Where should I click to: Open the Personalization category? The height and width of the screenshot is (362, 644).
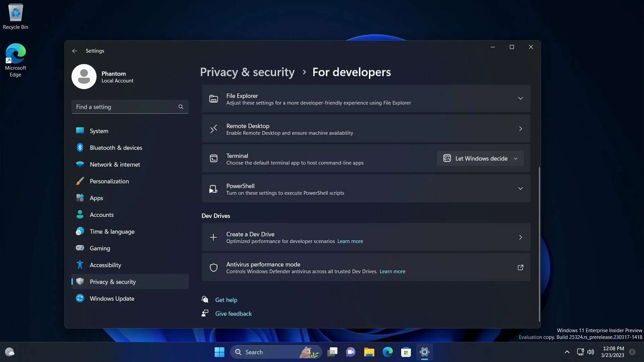click(x=109, y=181)
